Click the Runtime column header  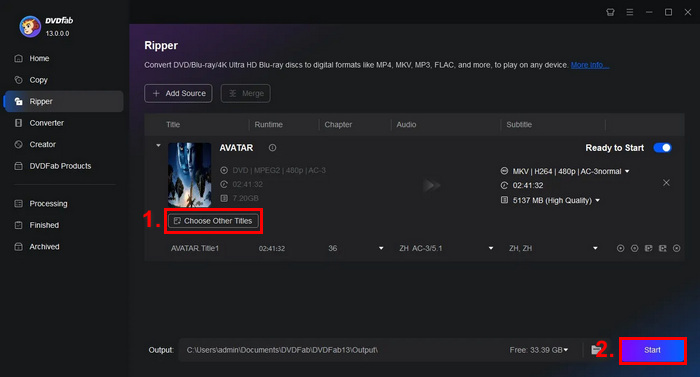pos(268,125)
